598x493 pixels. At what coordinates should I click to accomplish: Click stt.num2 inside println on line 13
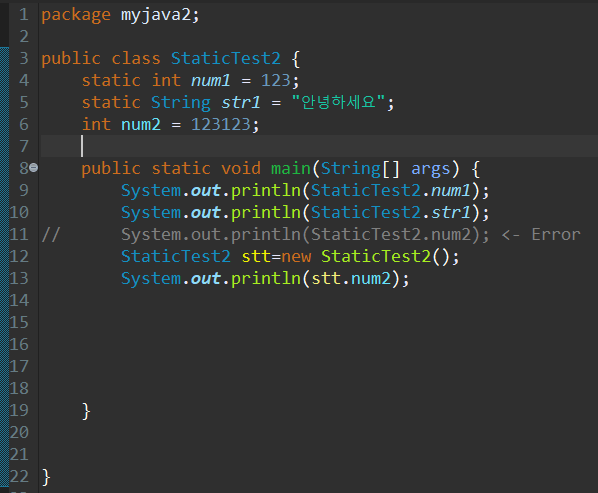coord(351,279)
